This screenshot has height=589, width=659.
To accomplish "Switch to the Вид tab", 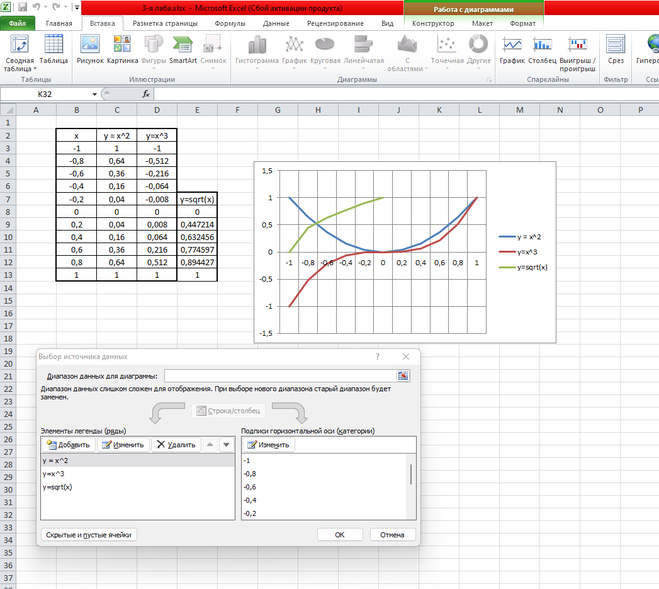I will pyautogui.click(x=387, y=24).
